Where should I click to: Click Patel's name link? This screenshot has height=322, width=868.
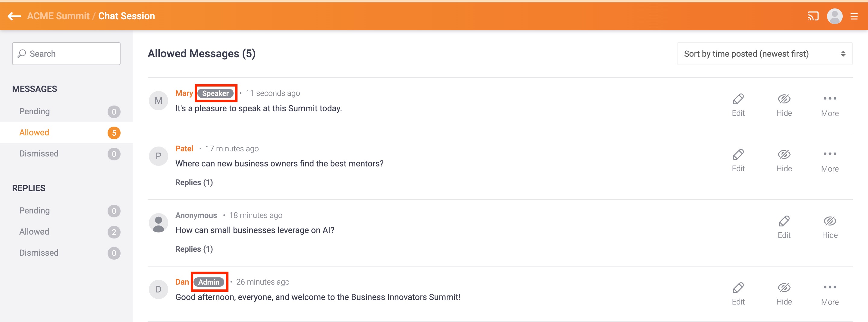[184, 148]
